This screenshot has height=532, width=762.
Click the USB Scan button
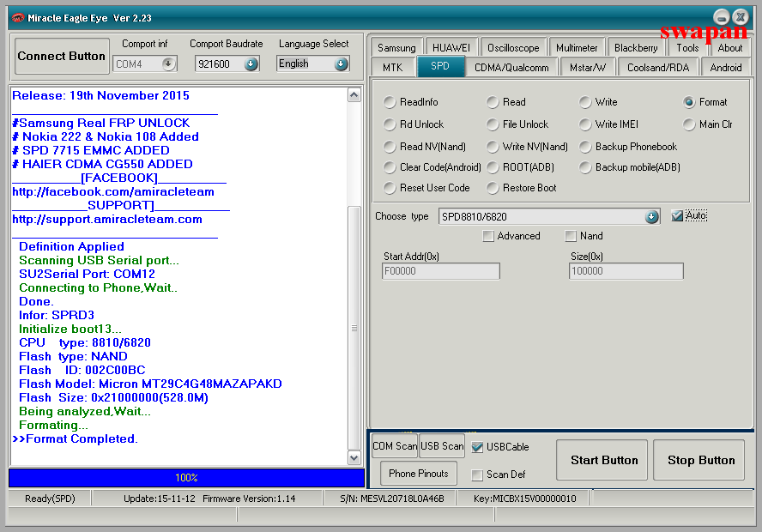tap(442, 446)
